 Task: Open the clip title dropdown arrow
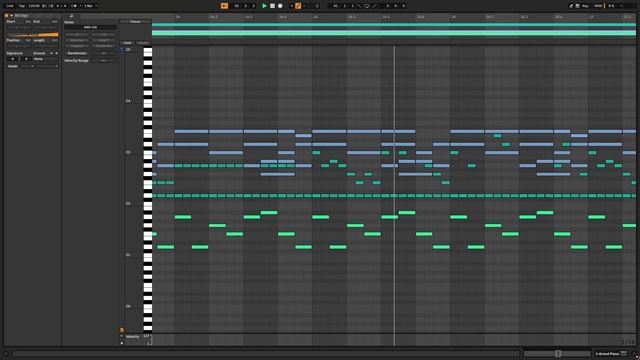tap(11, 16)
